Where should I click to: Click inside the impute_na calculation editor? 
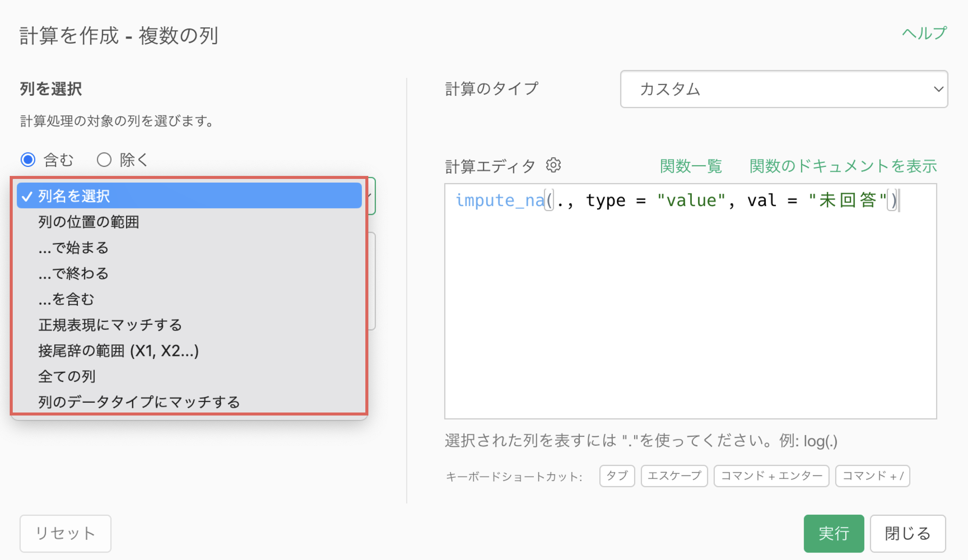(690, 307)
